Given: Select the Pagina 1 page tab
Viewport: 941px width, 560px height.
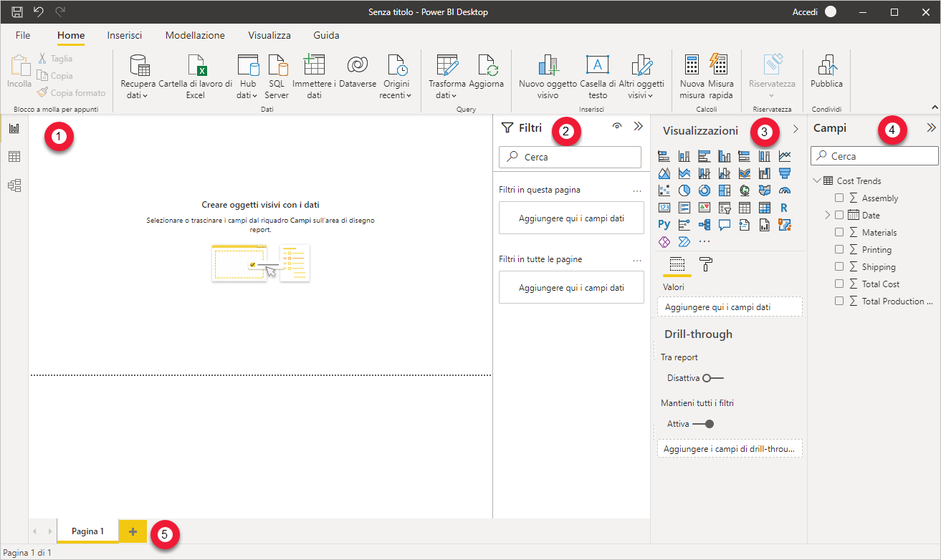Looking at the screenshot, I should [87, 531].
